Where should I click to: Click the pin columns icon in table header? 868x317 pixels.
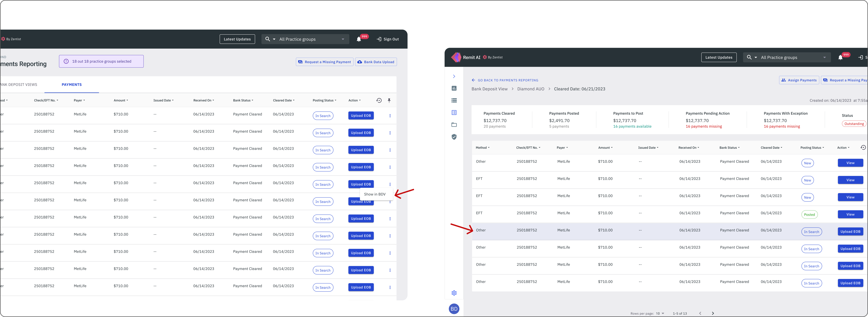[x=389, y=100]
